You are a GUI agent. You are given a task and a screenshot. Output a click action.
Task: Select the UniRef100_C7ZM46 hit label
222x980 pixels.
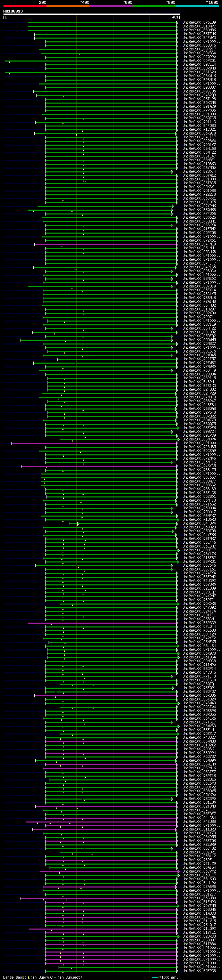[x=199, y=458]
